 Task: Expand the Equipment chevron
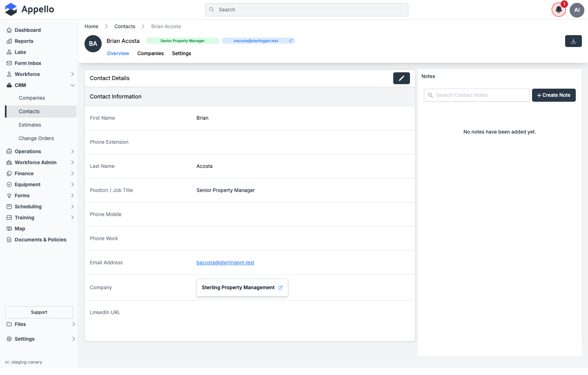point(72,185)
